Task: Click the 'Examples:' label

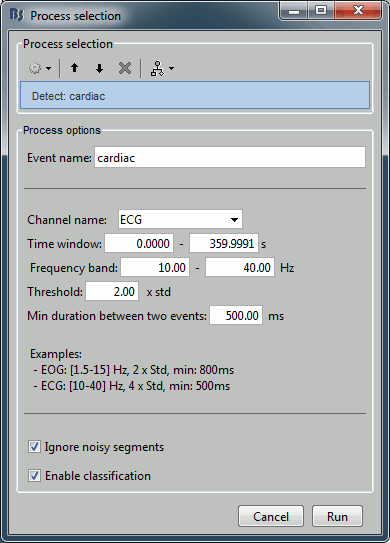Action: point(56,354)
